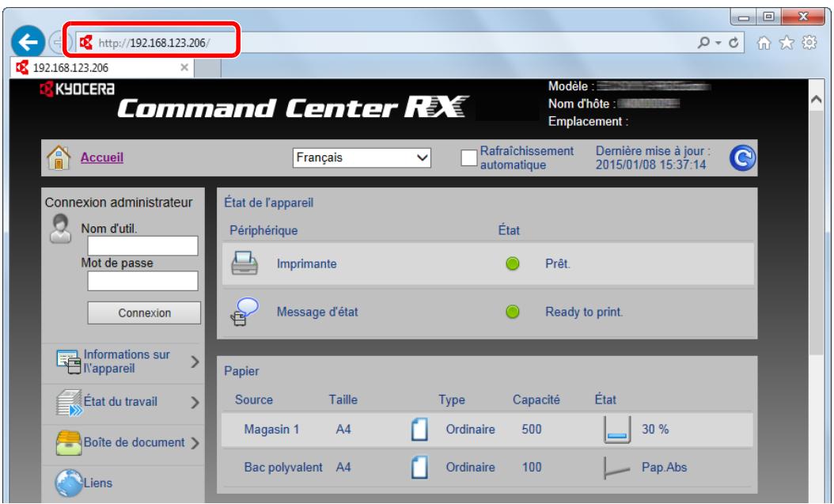Click the Dernière mise à jour timestamp

(x=653, y=158)
